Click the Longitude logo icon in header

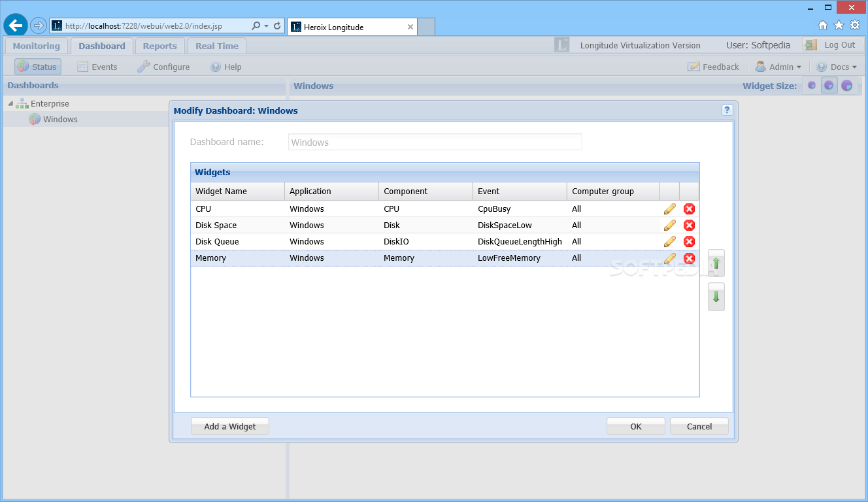point(561,45)
